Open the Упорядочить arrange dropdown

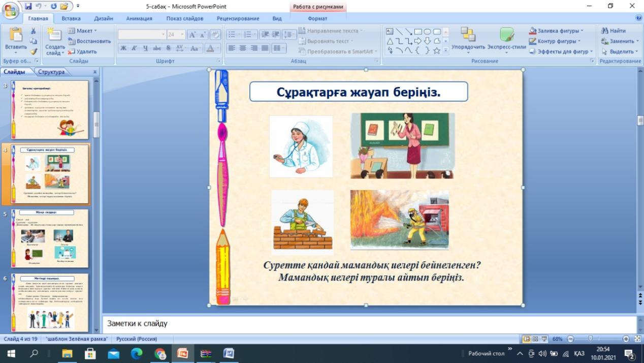(x=468, y=41)
